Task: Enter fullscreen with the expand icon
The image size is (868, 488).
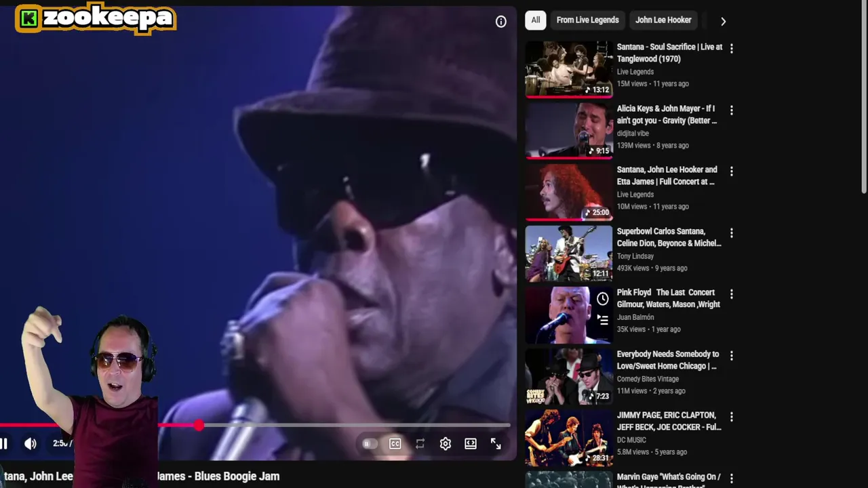Action: (x=496, y=444)
